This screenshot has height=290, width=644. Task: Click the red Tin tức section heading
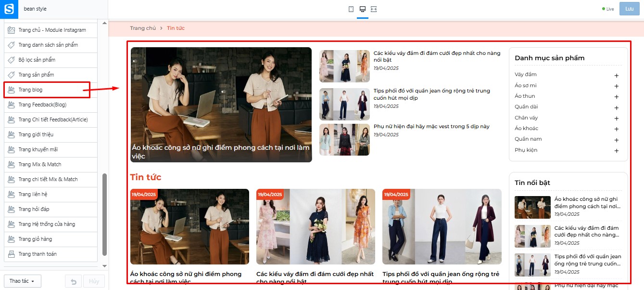[x=146, y=177]
